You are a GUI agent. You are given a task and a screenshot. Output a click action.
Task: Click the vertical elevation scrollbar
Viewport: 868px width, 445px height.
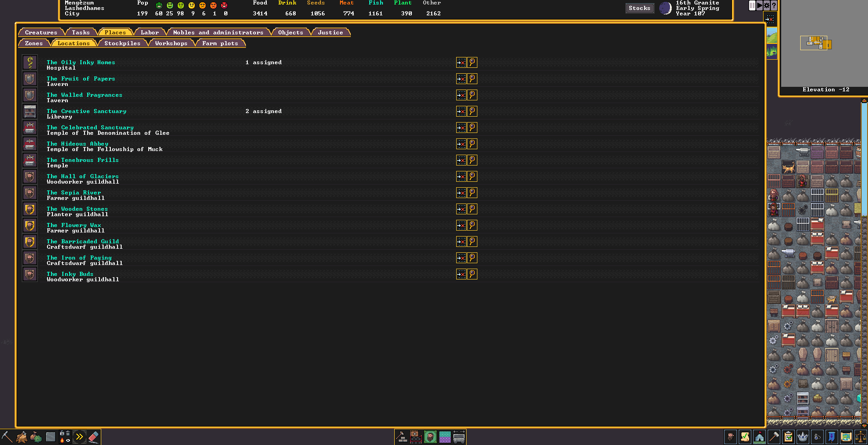pos(864,262)
